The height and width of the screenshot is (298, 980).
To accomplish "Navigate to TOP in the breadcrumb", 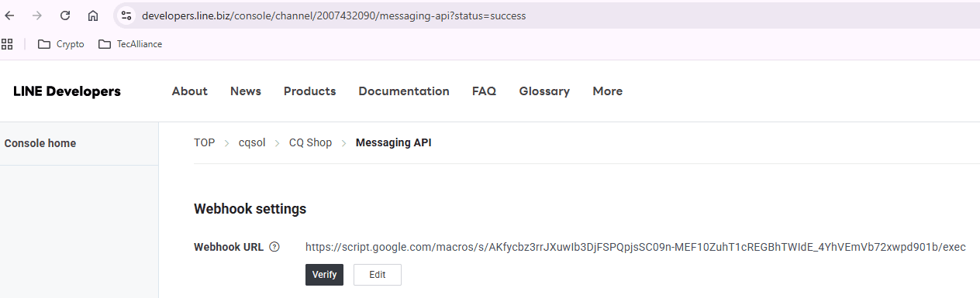I will click(x=205, y=142).
